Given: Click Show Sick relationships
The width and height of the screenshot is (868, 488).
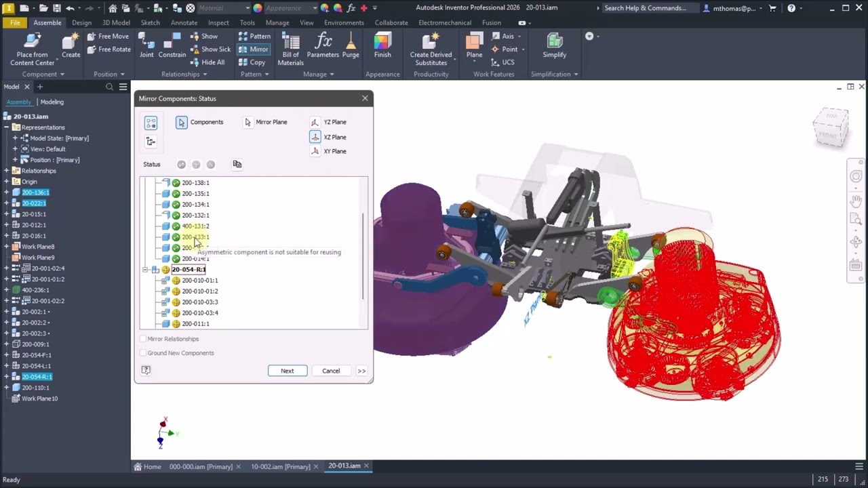Looking at the screenshot, I should [210, 49].
